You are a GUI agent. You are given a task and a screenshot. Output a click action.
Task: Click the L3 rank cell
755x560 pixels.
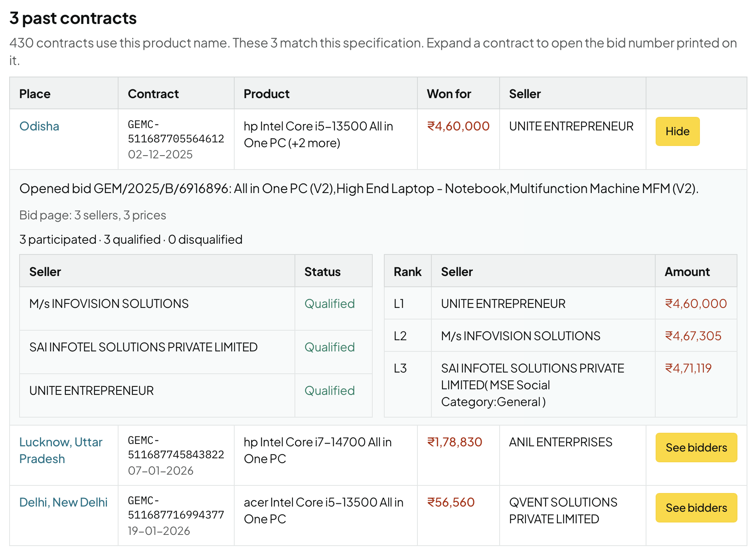click(408, 385)
